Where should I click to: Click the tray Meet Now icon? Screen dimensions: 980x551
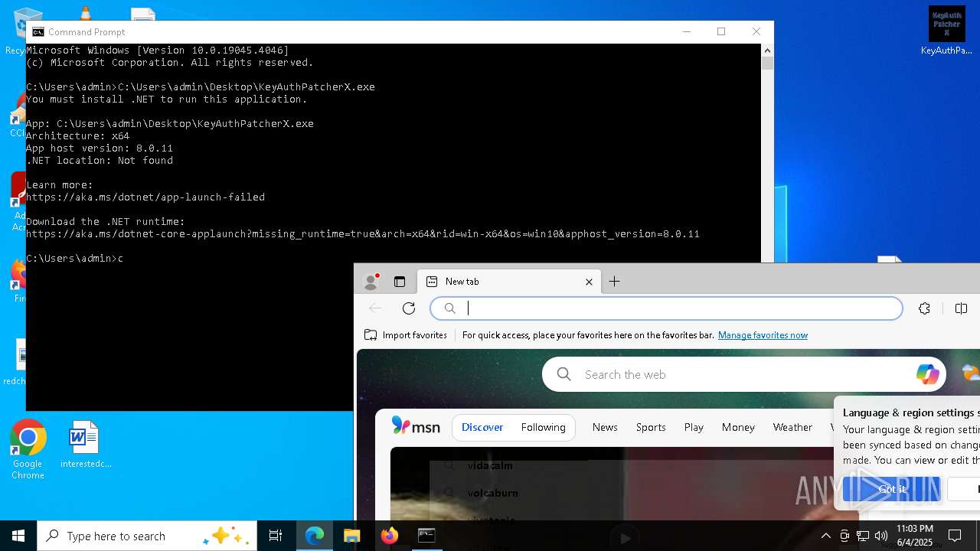coord(844,536)
